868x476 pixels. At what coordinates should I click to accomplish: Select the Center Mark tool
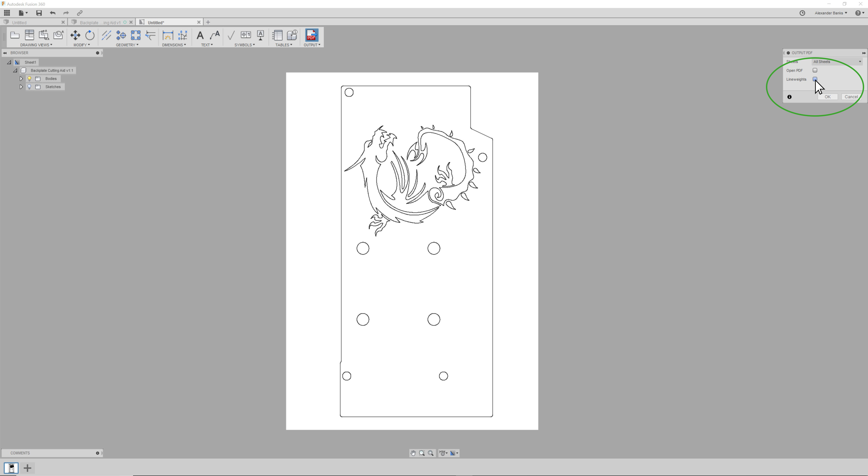[121, 35]
